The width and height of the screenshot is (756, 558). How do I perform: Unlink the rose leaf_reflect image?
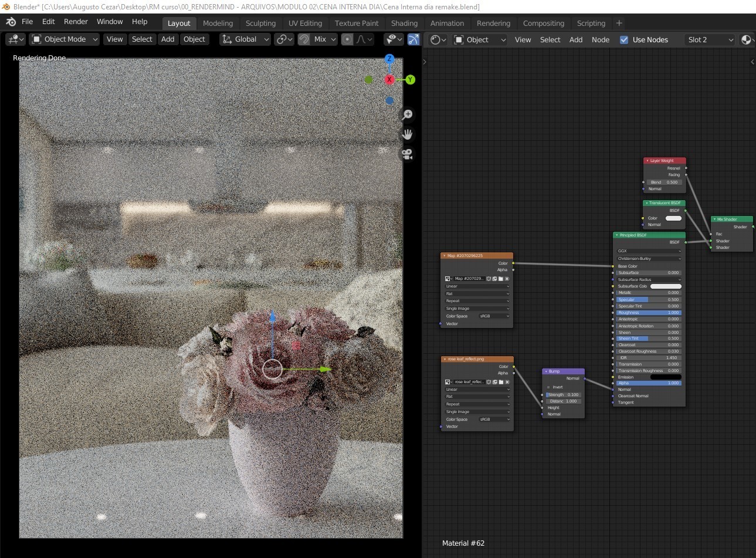coord(507,382)
